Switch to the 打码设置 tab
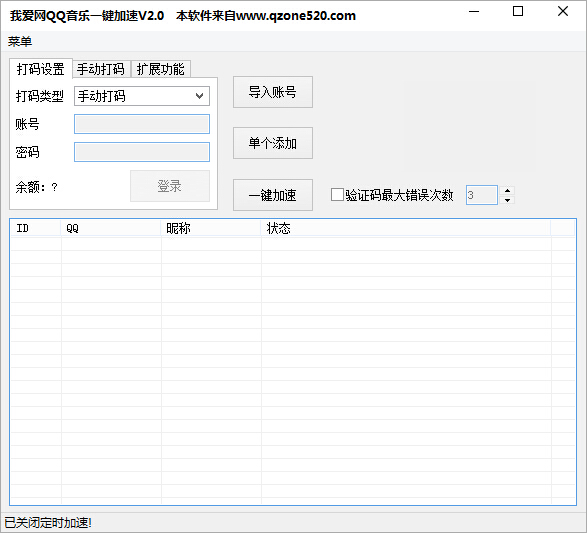 pyautogui.click(x=40, y=69)
